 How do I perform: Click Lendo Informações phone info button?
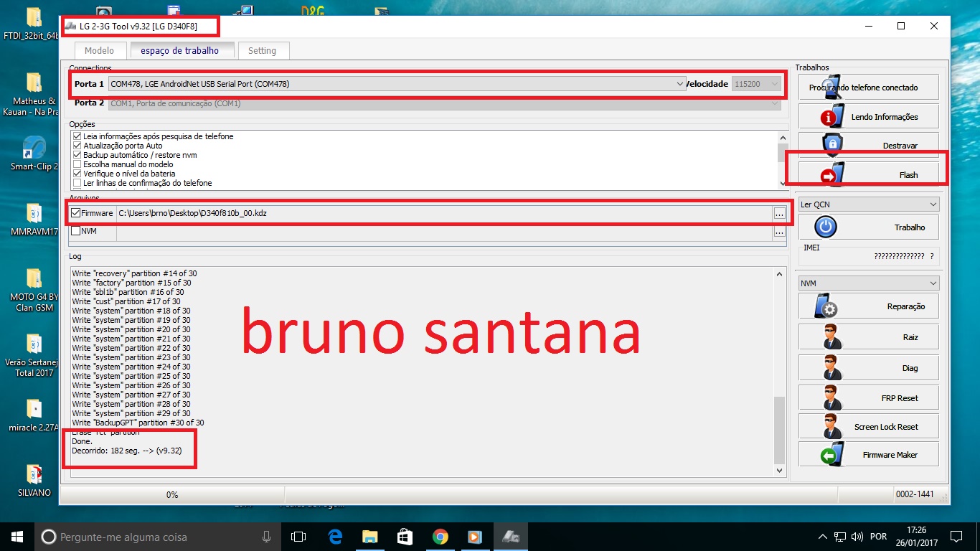point(868,116)
